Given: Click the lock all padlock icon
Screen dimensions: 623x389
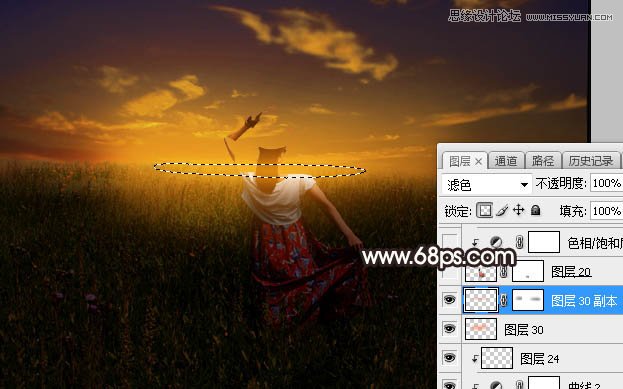Looking at the screenshot, I should [535, 210].
